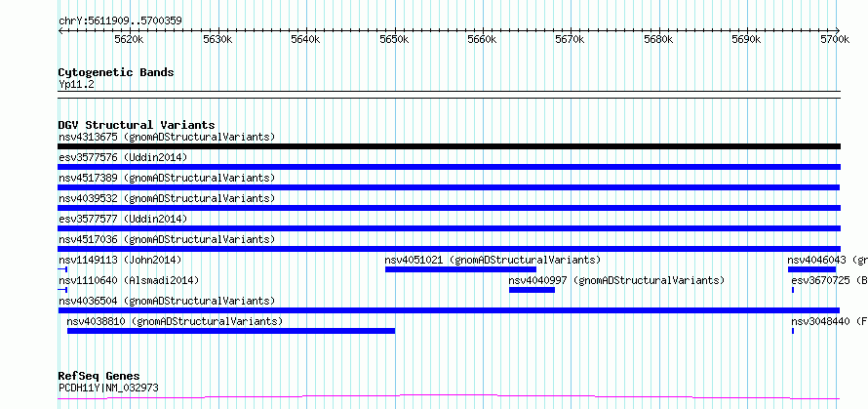Select the RefSeq Genes track title

[x=99, y=377]
